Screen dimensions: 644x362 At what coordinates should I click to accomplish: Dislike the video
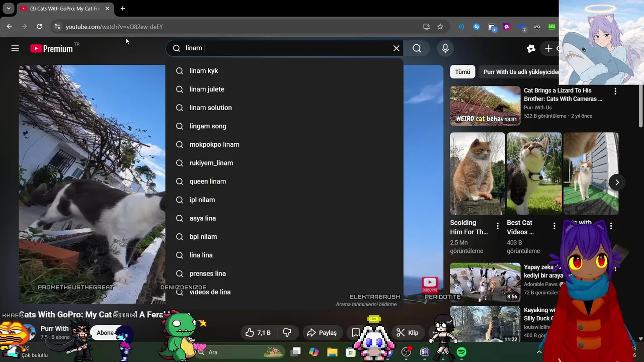tap(287, 333)
